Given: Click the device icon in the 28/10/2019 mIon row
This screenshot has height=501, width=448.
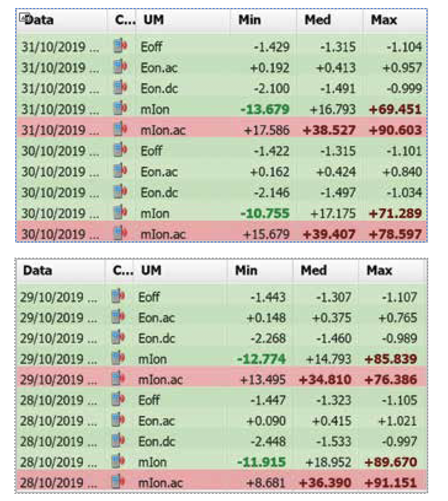Looking at the screenshot, I should point(118,462).
